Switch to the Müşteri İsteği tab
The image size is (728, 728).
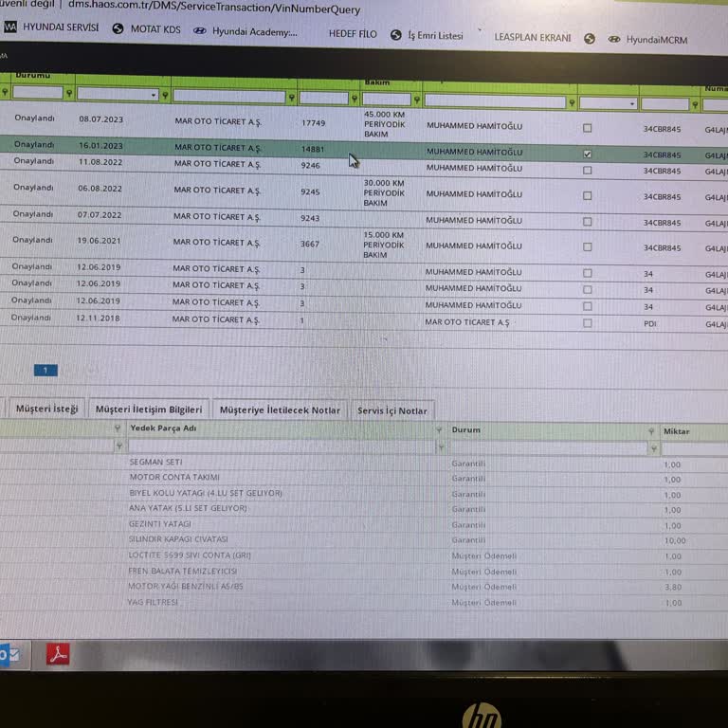click(45, 409)
